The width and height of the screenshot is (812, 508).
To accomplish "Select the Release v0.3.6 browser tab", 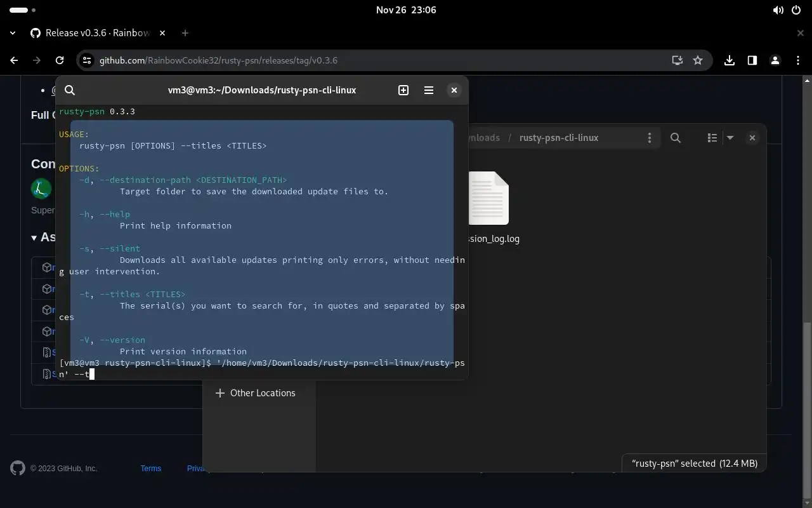I will click(96, 33).
